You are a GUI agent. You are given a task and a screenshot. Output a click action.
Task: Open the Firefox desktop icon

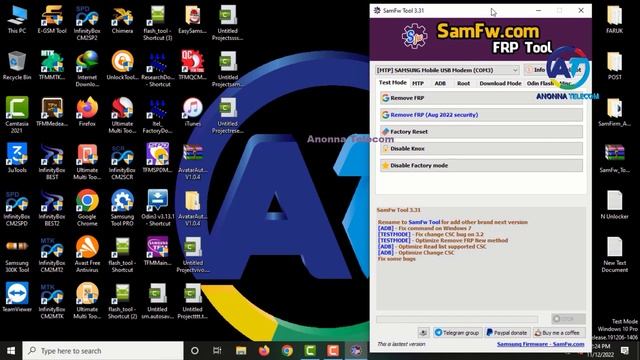pos(87,113)
